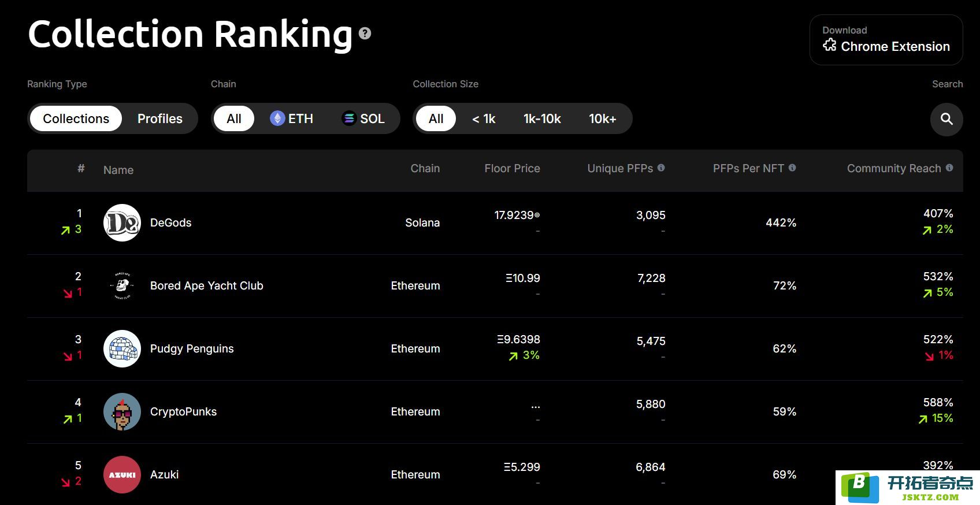Open Bored Ape Yacht Club name link
Image resolution: width=980 pixels, height=505 pixels.
(x=206, y=285)
